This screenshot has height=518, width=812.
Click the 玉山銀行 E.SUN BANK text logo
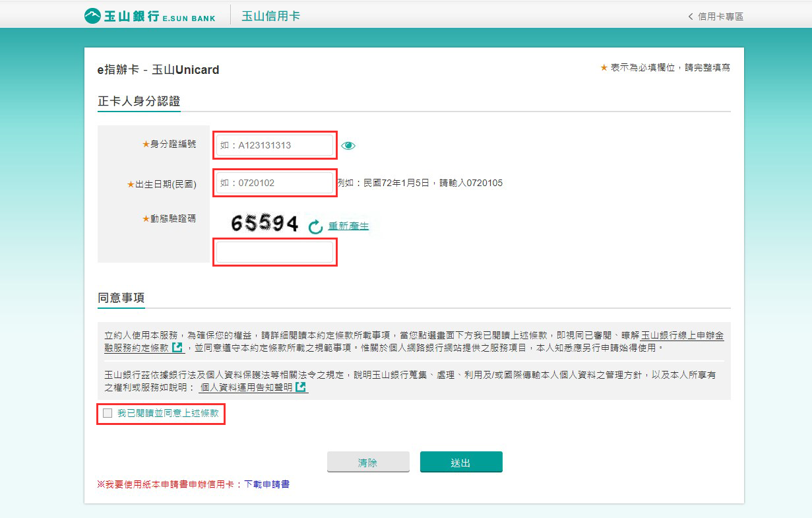point(160,16)
